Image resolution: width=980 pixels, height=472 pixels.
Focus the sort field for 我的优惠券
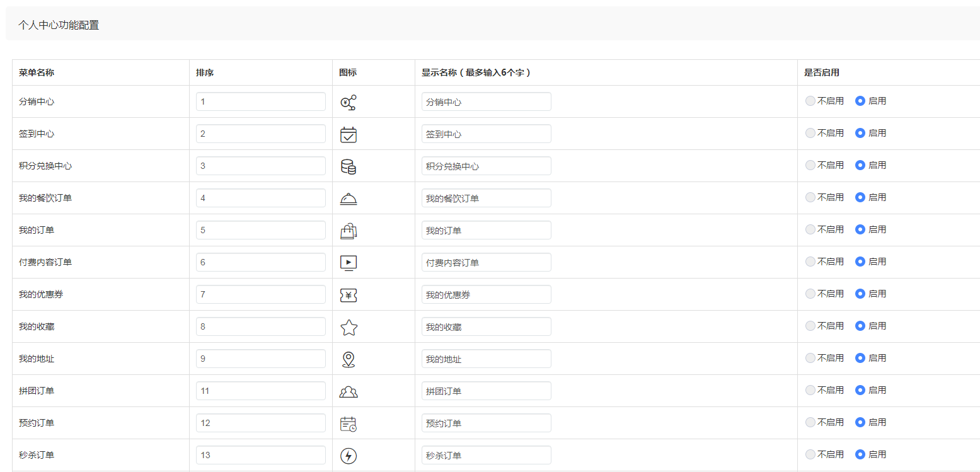(x=261, y=294)
